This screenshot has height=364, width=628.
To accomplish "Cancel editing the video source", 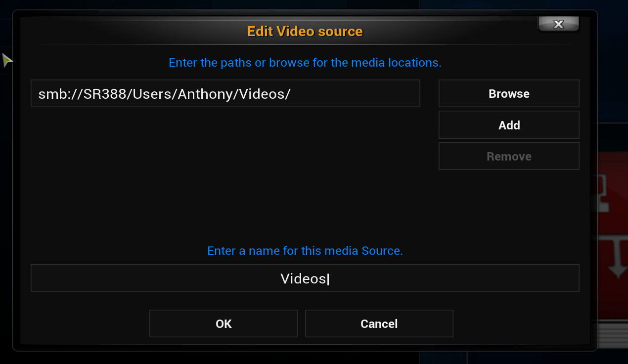I will 379,324.
